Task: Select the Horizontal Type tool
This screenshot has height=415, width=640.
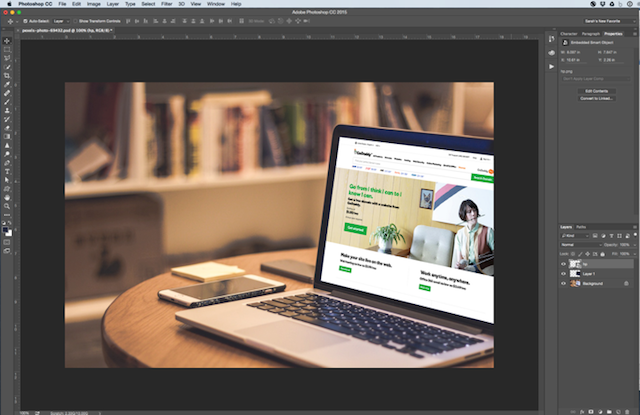Action: point(7,171)
